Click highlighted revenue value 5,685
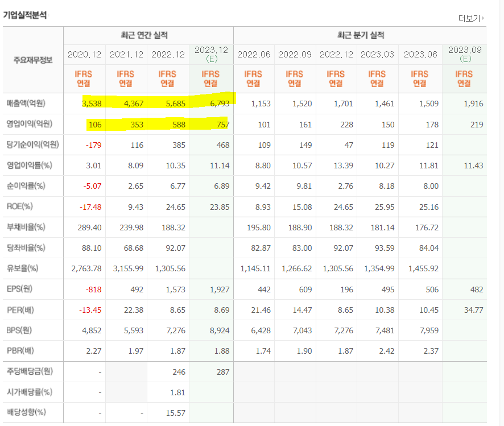 pos(176,104)
